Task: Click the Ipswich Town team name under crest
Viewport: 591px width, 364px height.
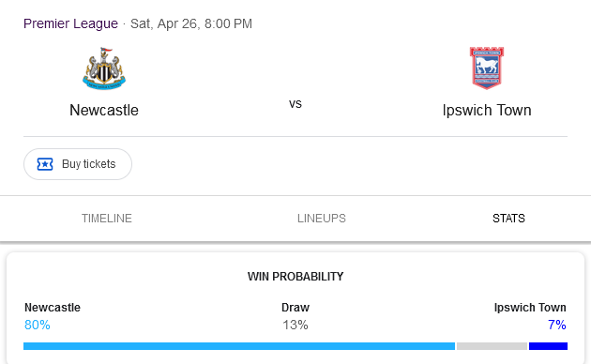Action: click(487, 110)
